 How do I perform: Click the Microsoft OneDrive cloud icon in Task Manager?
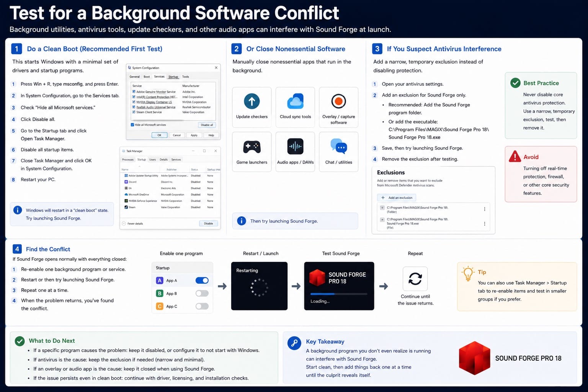point(126,194)
